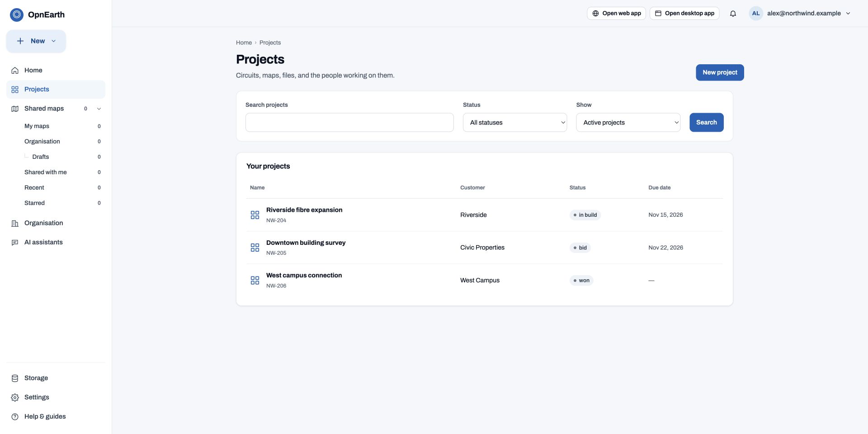Click the New project button
The width and height of the screenshot is (868, 434).
click(x=720, y=72)
